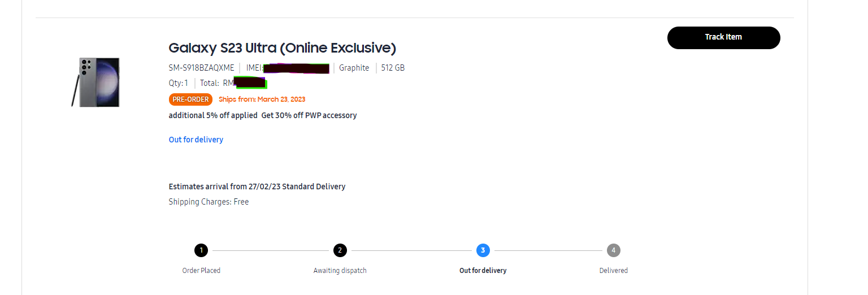Open the Galaxy S23 Ultra product thumbnail
Viewport: 868px width, 295px height.
(x=96, y=82)
